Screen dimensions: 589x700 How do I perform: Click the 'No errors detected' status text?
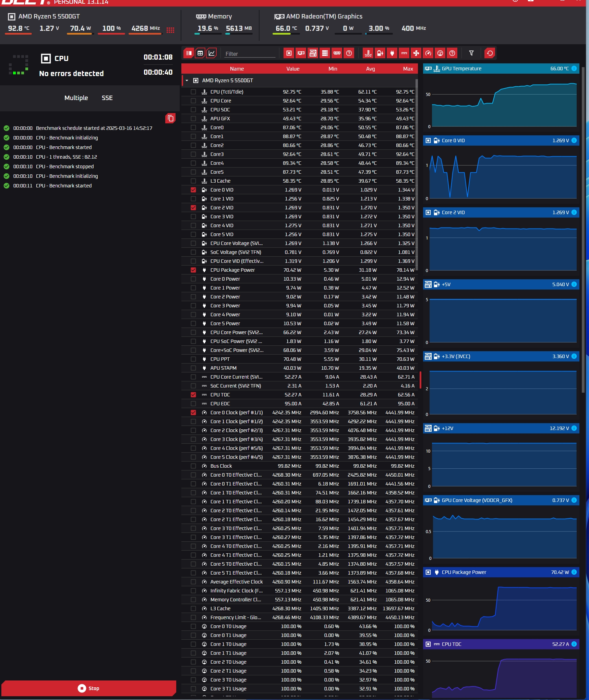coord(71,74)
